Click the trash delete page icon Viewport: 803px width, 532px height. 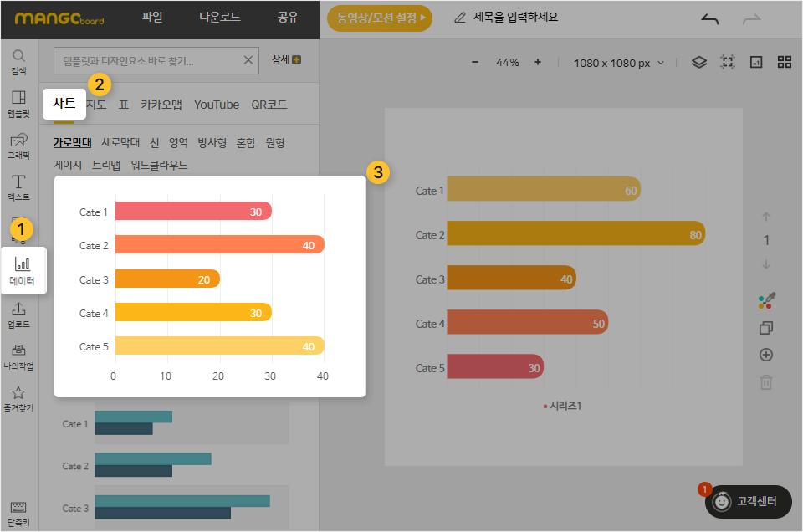(x=765, y=382)
